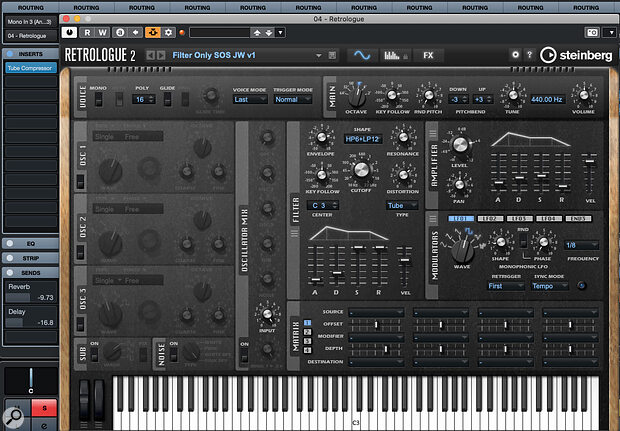Select the LFO3 modulator tab
The image size is (620, 431).
pos(520,219)
